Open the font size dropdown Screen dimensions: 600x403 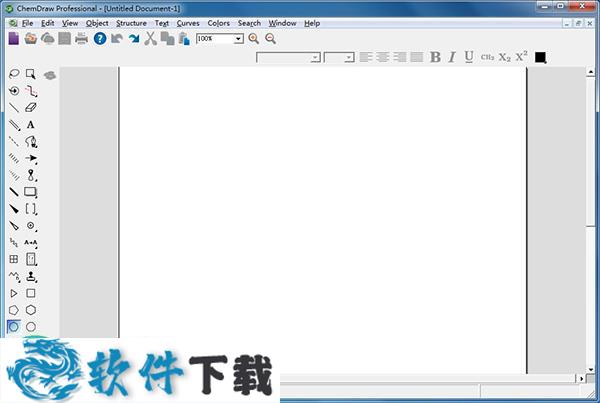(x=349, y=57)
